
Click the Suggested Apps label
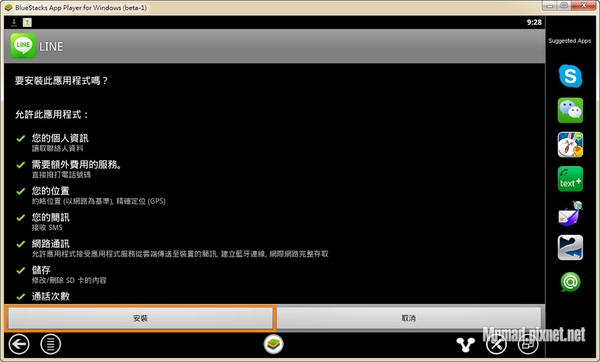coord(569,41)
